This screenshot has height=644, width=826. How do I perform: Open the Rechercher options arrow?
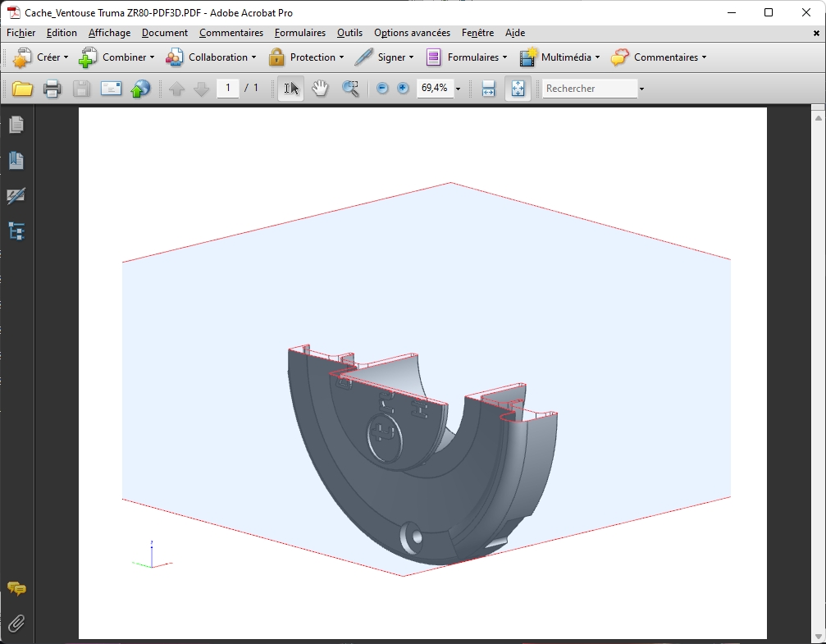coord(641,89)
